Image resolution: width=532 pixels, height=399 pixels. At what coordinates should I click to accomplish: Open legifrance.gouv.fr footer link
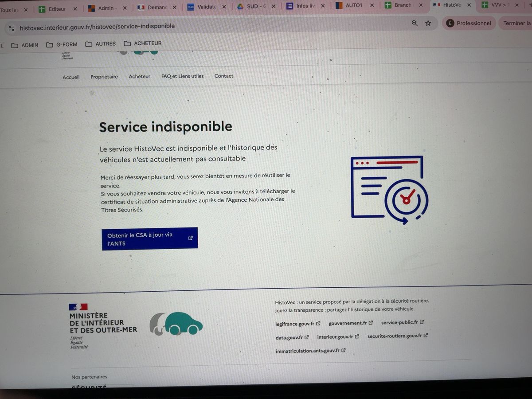(x=297, y=324)
